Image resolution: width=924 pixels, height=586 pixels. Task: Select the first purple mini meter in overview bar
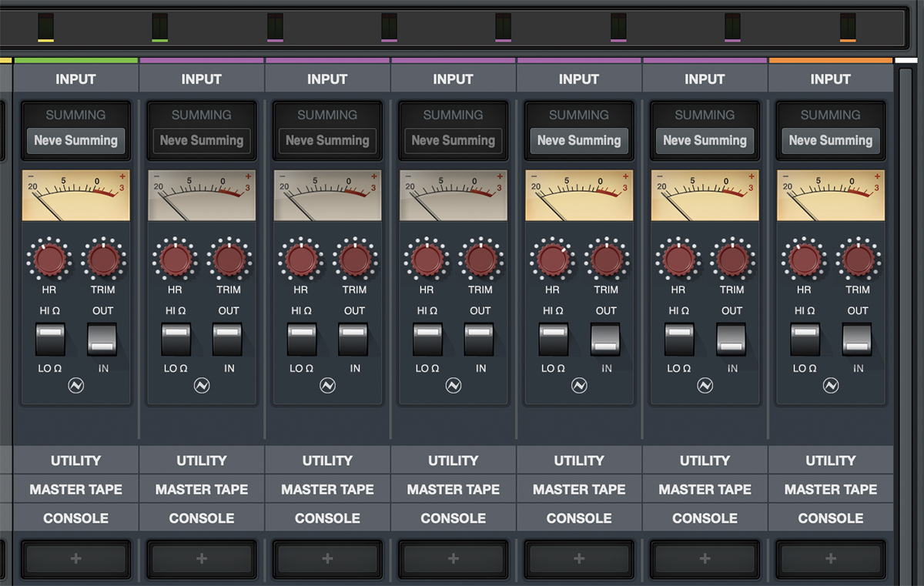pyautogui.click(x=275, y=27)
